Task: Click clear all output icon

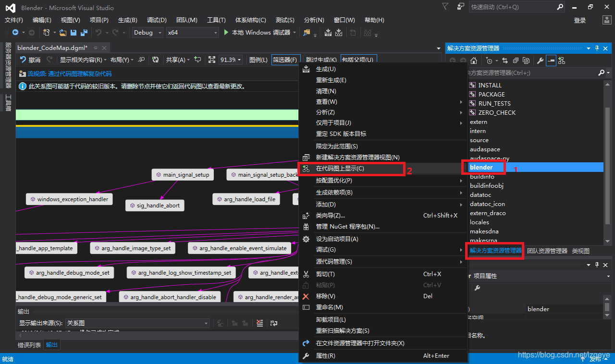Action: click(259, 323)
